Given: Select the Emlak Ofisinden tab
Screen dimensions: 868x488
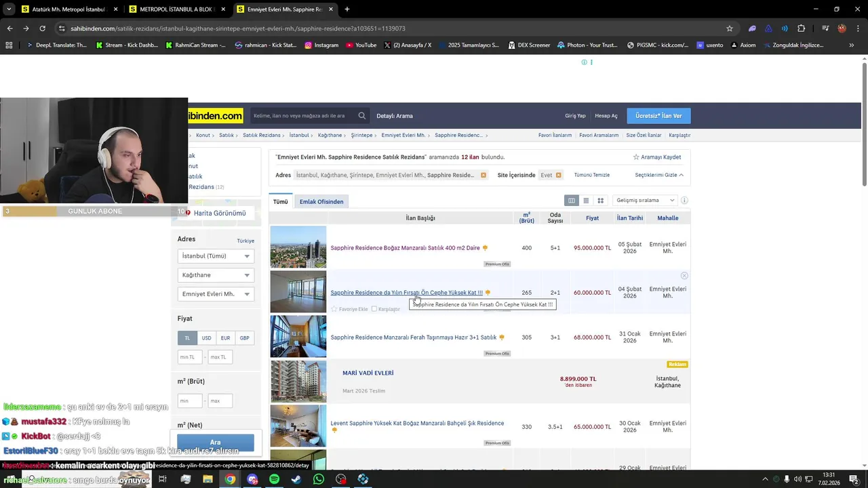Looking at the screenshot, I should [321, 202].
